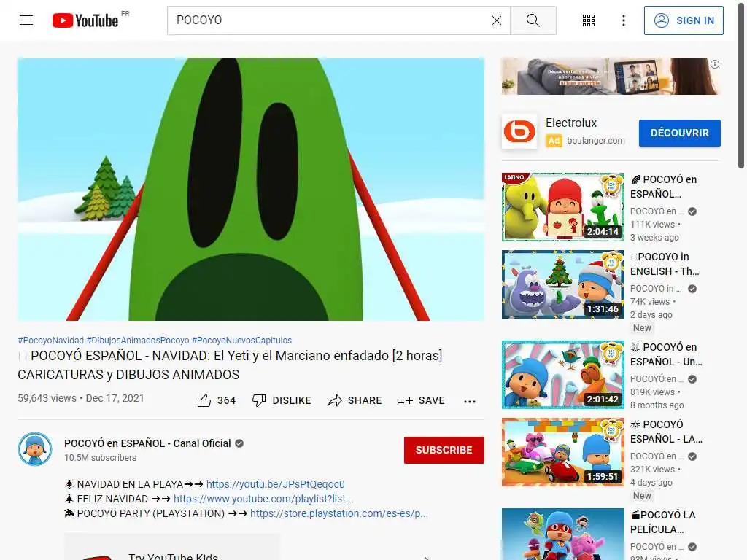
Task: Open more actions ellipsis under video
Action: [x=470, y=402]
